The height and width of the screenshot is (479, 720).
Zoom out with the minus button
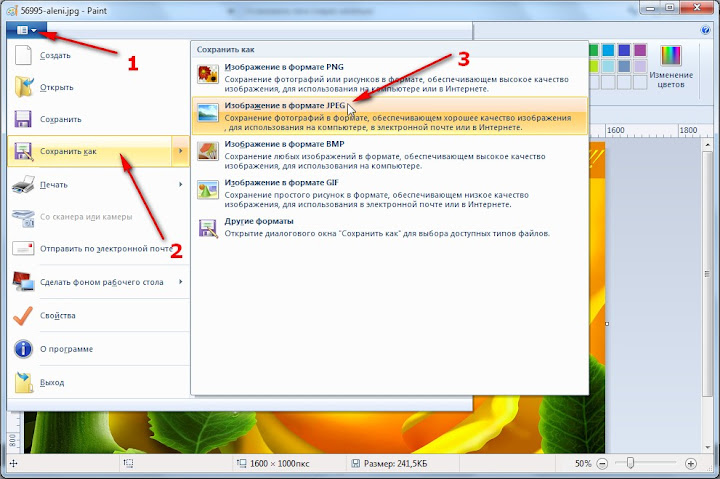pos(602,463)
